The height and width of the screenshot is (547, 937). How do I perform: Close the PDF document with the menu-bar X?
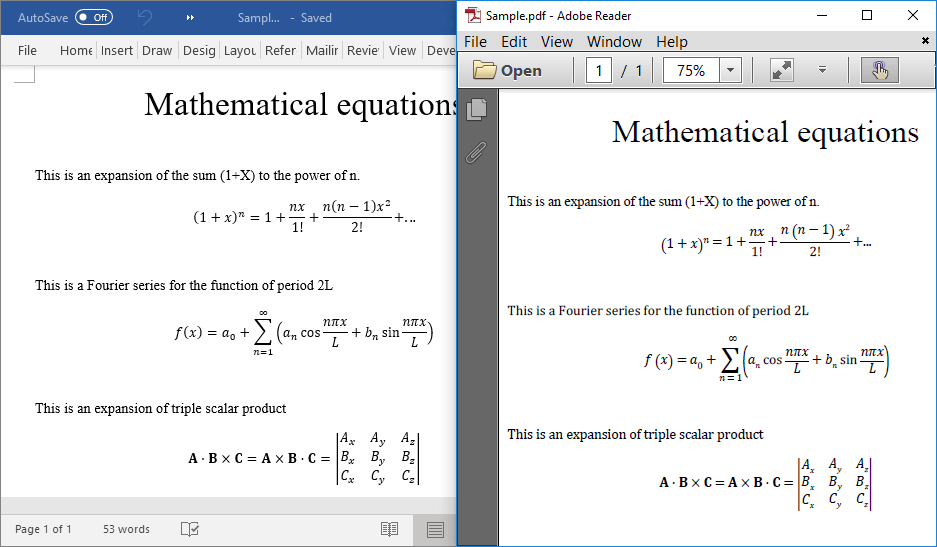click(x=925, y=41)
